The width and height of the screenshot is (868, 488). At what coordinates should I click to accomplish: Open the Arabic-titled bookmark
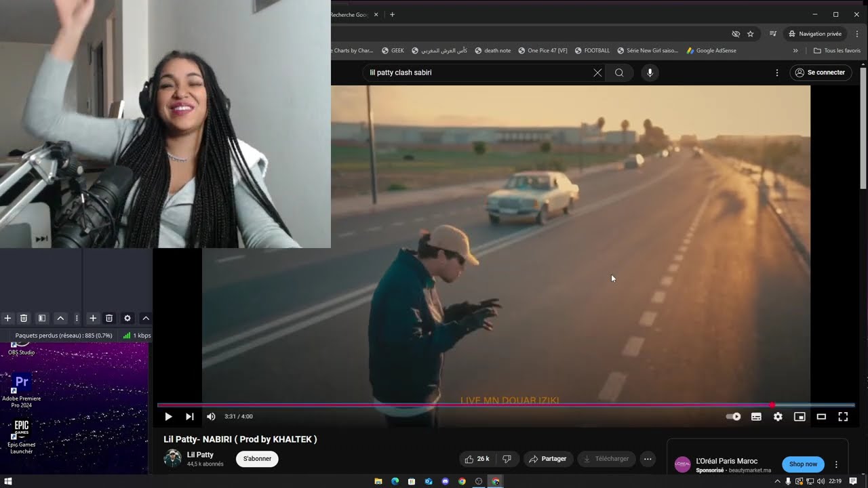tap(439, 50)
